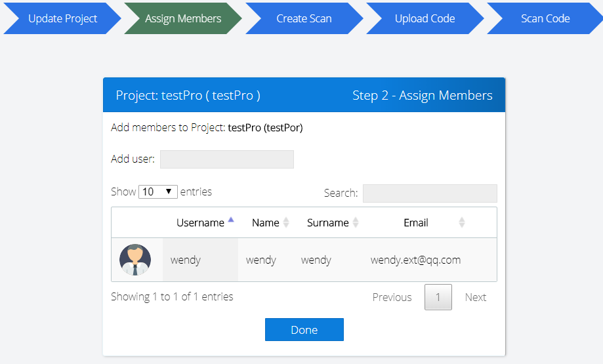Jump to the Create Scan step
The height and width of the screenshot is (364, 603).
pyautogui.click(x=304, y=18)
